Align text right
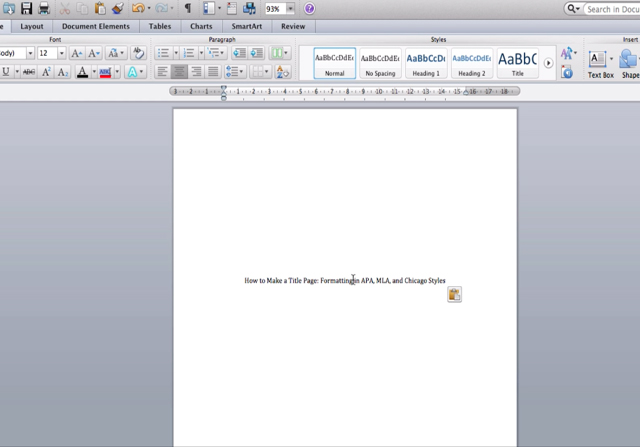The image size is (640, 447). click(196, 72)
